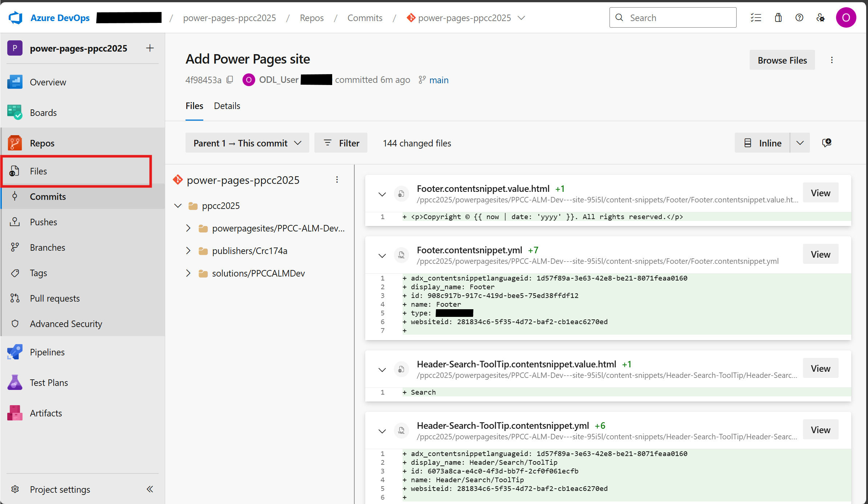The image size is (868, 504).
Task: Click inside the Search field
Action: click(x=673, y=17)
